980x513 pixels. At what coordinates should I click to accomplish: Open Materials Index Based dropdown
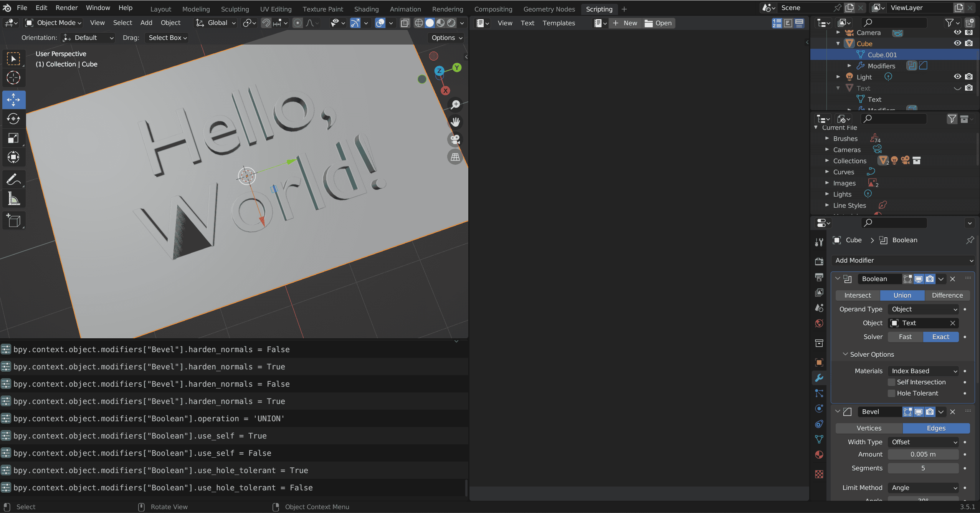click(923, 371)
